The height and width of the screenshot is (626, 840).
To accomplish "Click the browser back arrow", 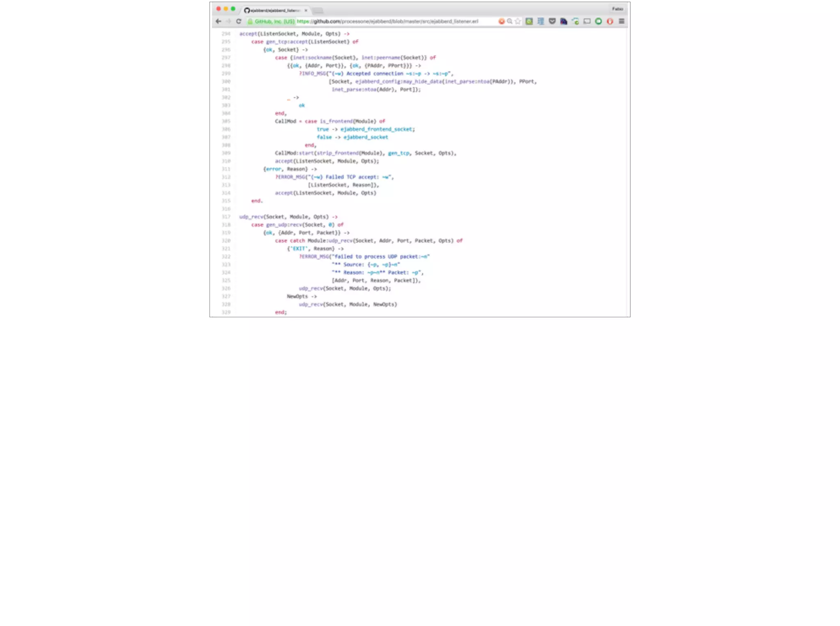I will click(x=218, y=21).
